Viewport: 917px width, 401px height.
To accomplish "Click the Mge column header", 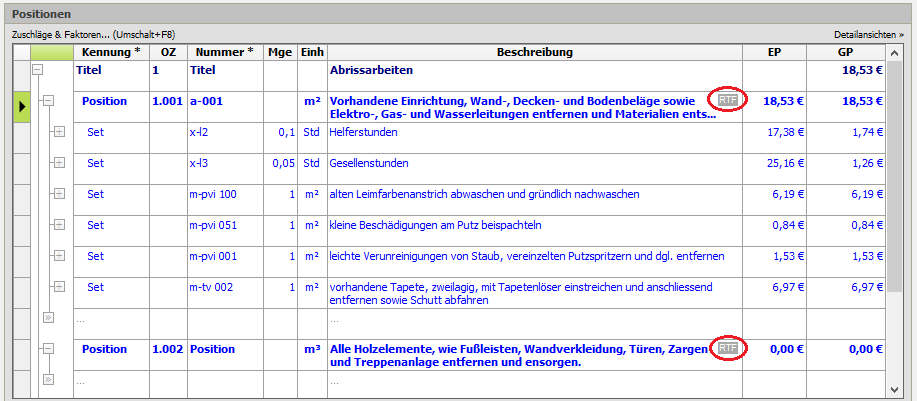I will [x=280, y=52].
